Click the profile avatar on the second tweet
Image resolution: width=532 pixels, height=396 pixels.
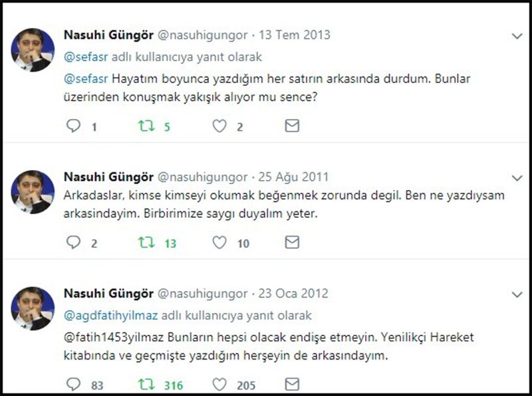tap(33, 192)
